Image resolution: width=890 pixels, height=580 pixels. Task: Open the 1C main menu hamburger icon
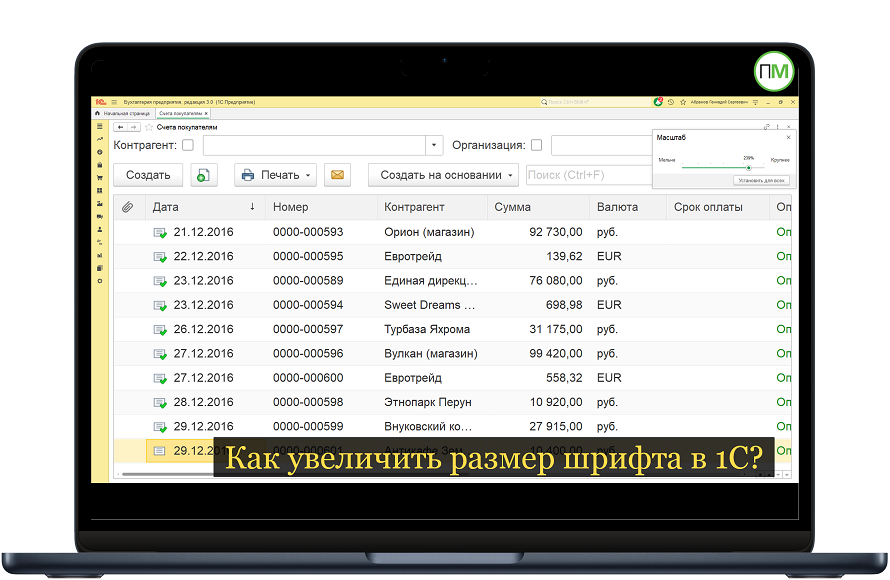[x=114, y=102]
